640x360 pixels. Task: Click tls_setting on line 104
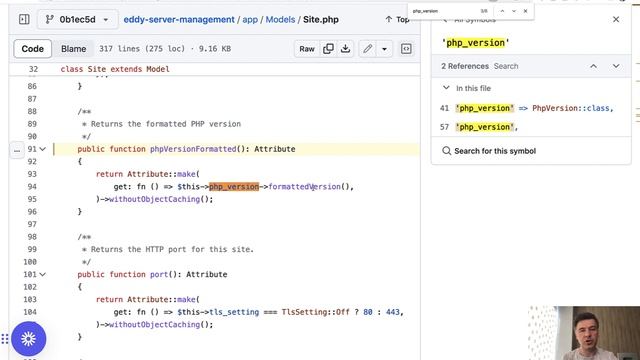234,312
